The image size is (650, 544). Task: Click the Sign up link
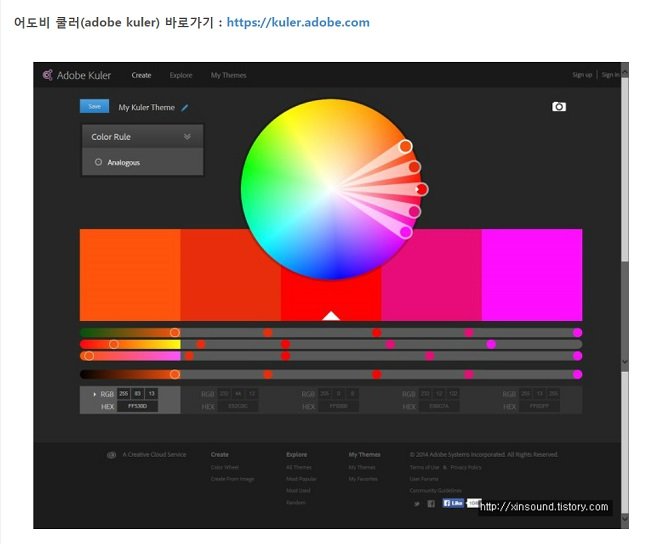click(x=582, y=75)
